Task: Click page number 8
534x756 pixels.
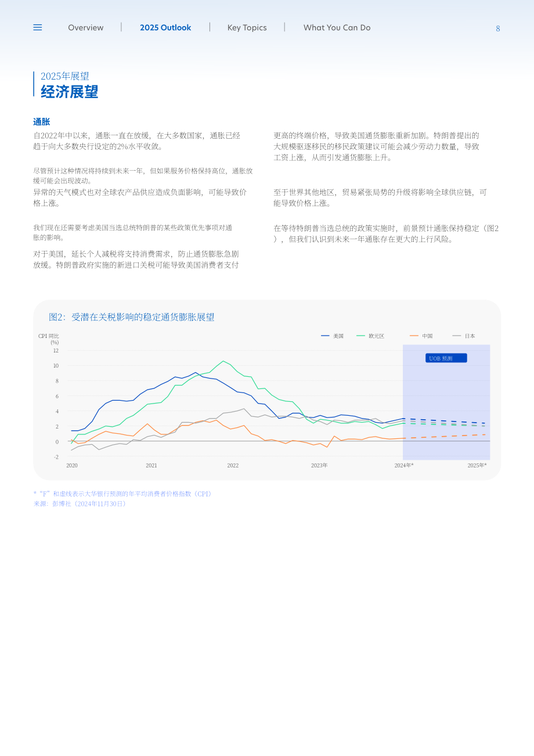Action: [498, 28]
